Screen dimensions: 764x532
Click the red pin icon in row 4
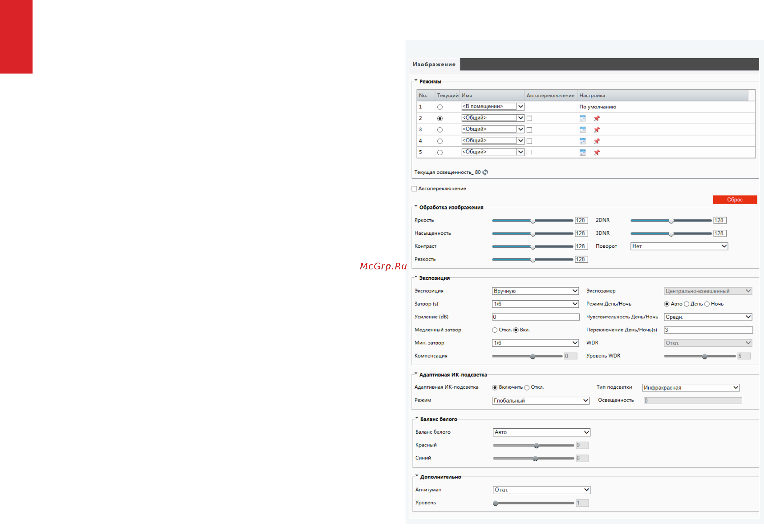(597, 141)
